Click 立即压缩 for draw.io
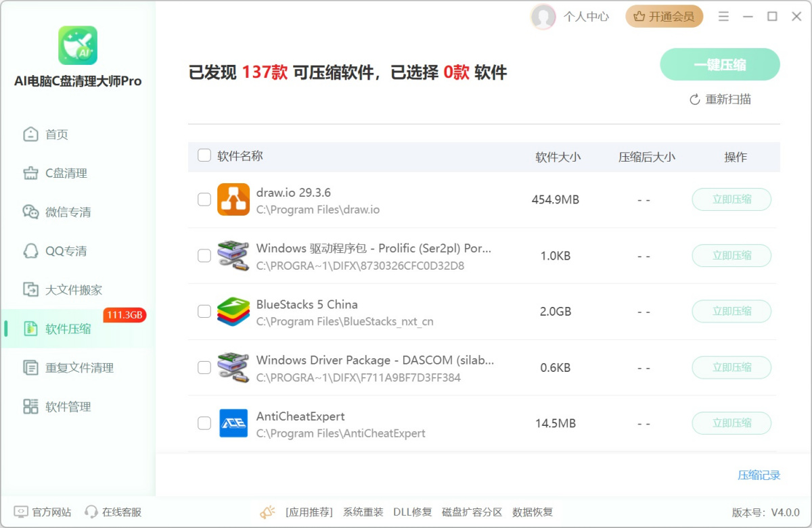 click(731, 199)
